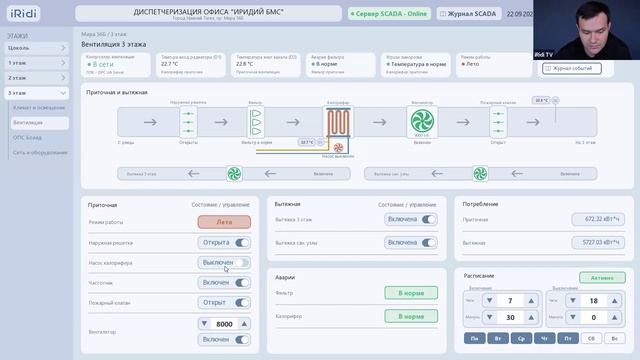Toggle Tuesday (Вт) in schedule
640x360 pixels.
click(x=498, y=338)
